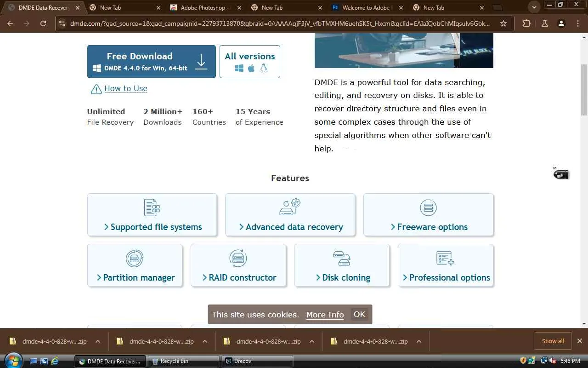Close the downloads bar
This screenshot has width=588, height=368.
tap(580, 341)
